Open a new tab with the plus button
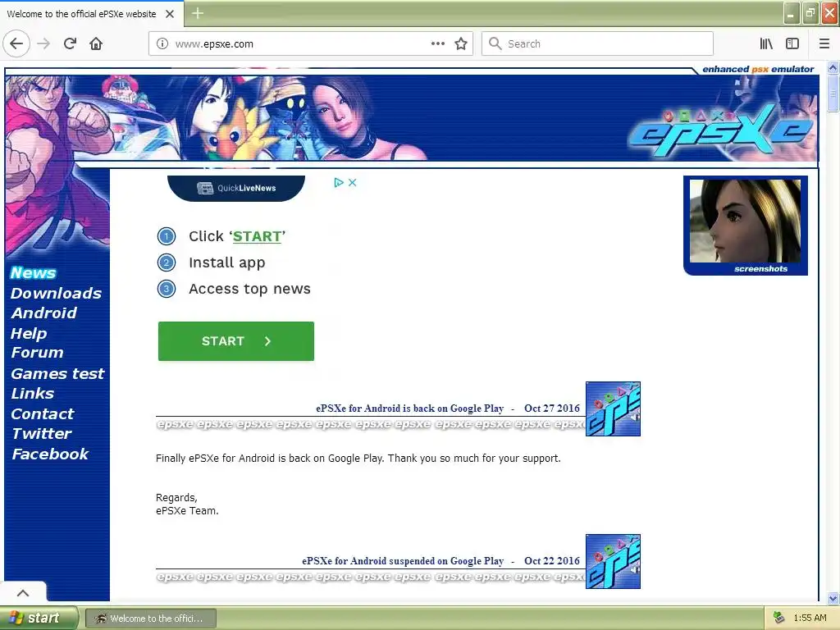This screenshot has height=630, width=840. click(x=197, y=13)
